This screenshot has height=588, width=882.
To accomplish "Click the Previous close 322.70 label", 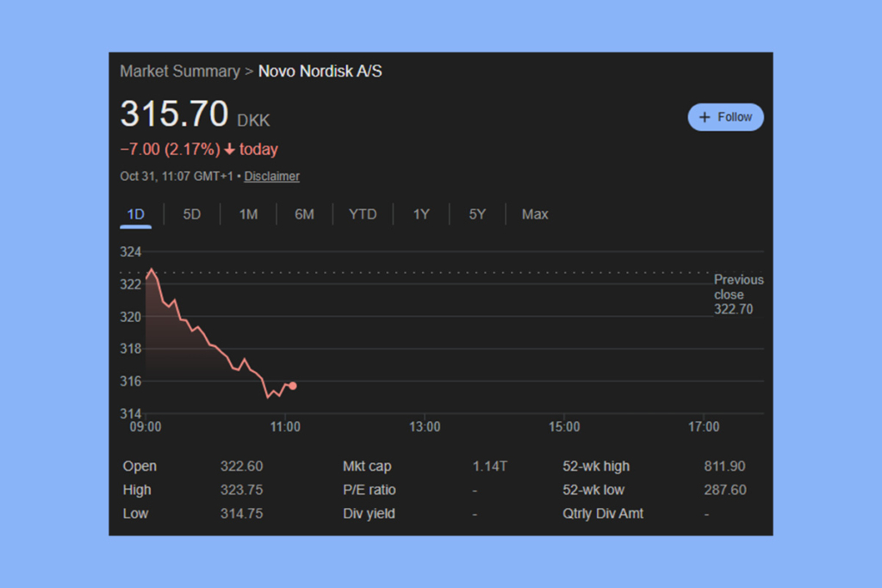I will [x=738, y=294].
